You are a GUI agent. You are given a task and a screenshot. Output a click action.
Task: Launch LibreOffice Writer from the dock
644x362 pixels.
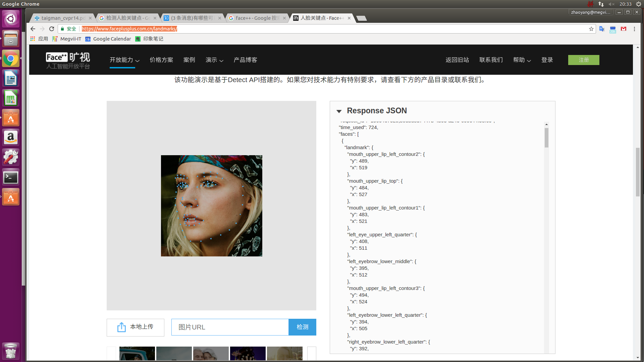pos(11,78)
